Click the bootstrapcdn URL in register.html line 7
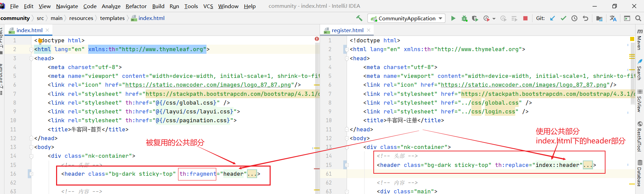 tap(548, 94)
